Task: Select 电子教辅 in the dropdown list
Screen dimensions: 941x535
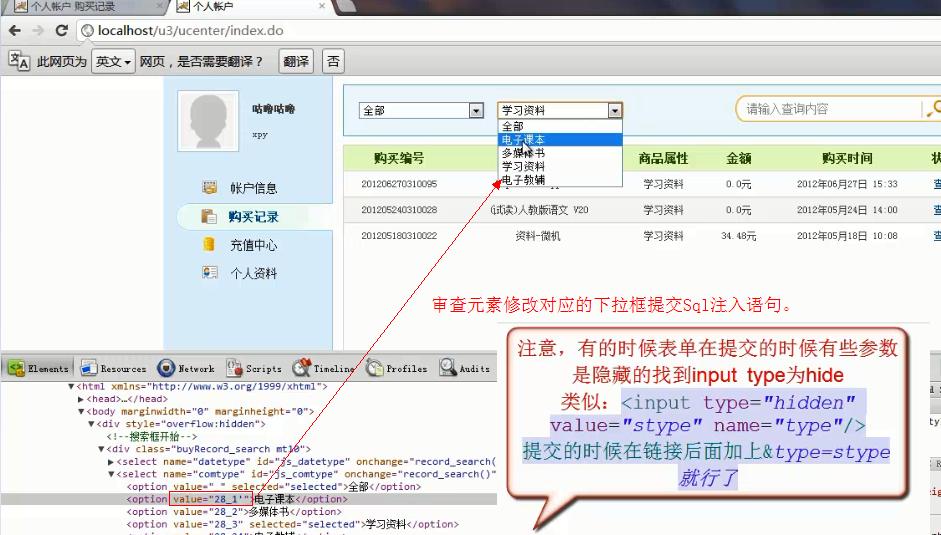Action: coord(559,179)
